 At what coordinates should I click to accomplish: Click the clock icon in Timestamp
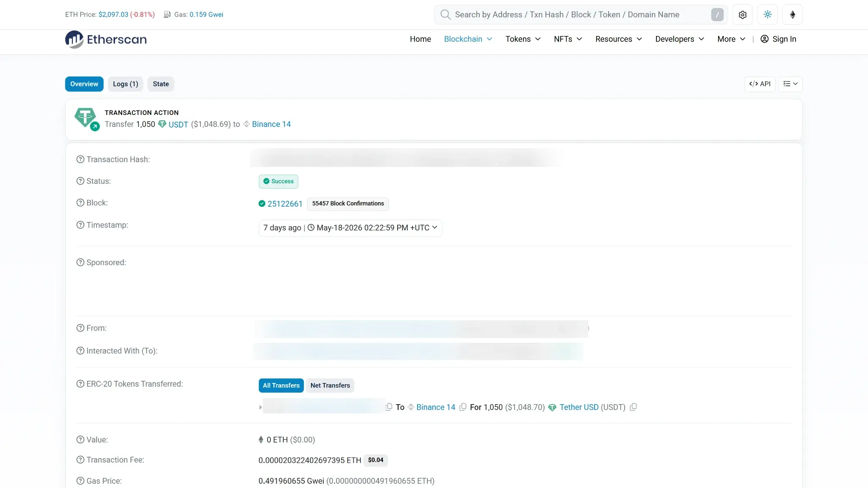pyautogui.click(x=311, y=227)
